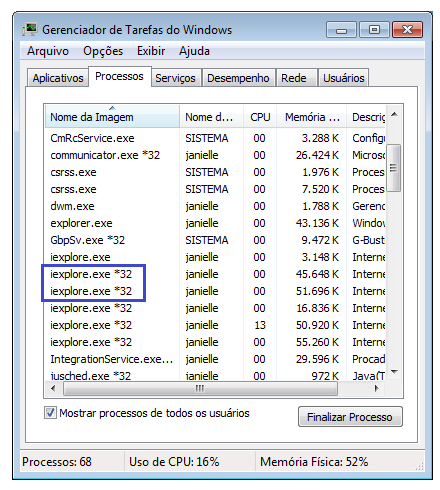440x490 pixels.
Task: Open the Arquivo menu
Action: click(x=48, y=51)
